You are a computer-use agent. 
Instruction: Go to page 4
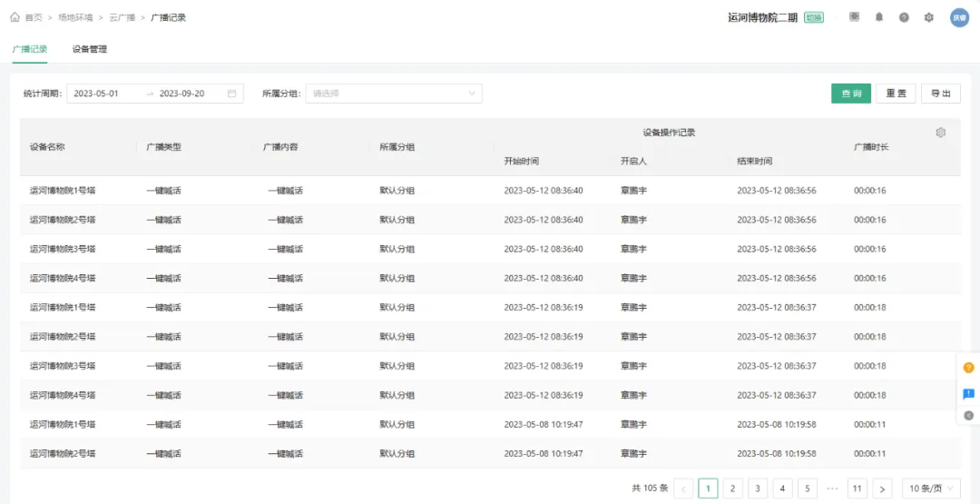coord(782,489)
